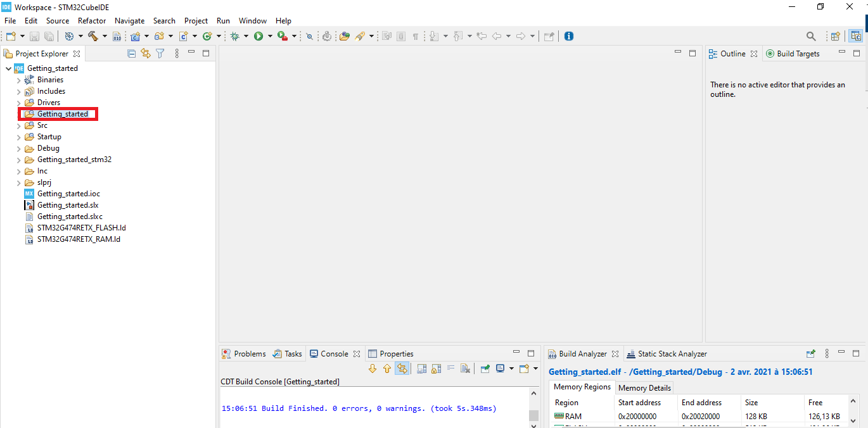Switch to Static Stack Analyzer tab
868x428 pixels.
667,354
